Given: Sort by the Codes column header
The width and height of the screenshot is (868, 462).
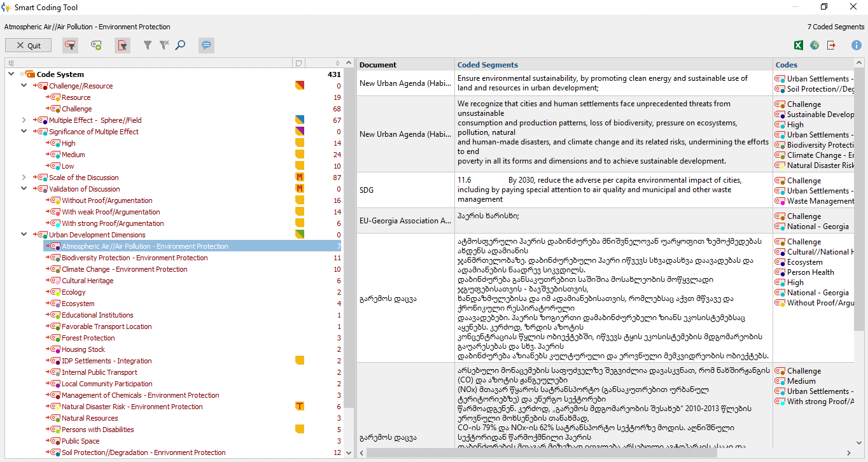Looking at the screenshot, I should click(x=813, y=65).
